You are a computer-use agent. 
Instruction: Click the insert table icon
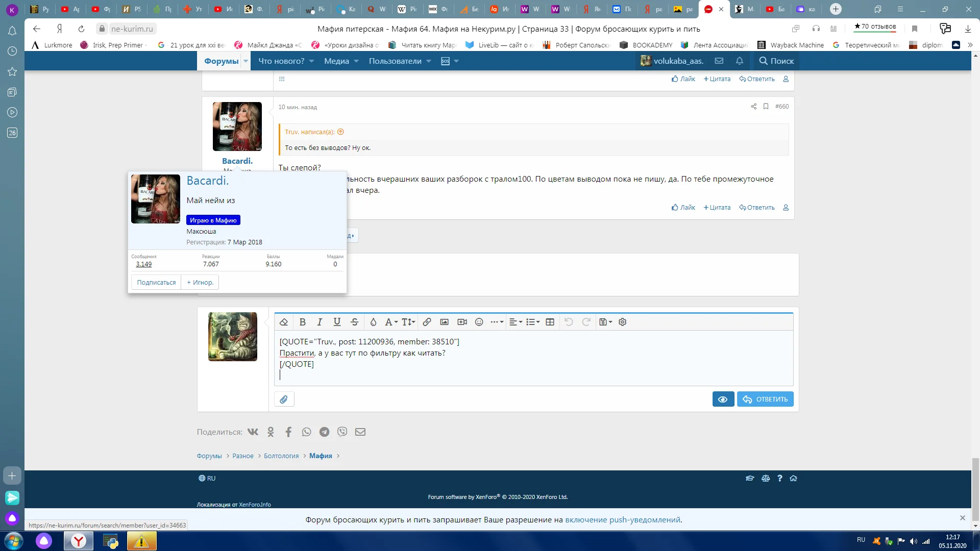pos(550,322)
